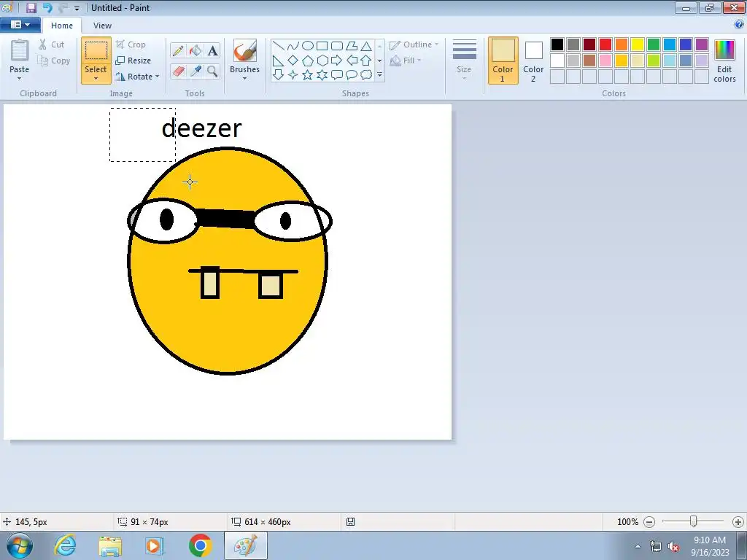Choose the Five-point star shape
Viewport: 747px width, 560px height.
point(308,75)
